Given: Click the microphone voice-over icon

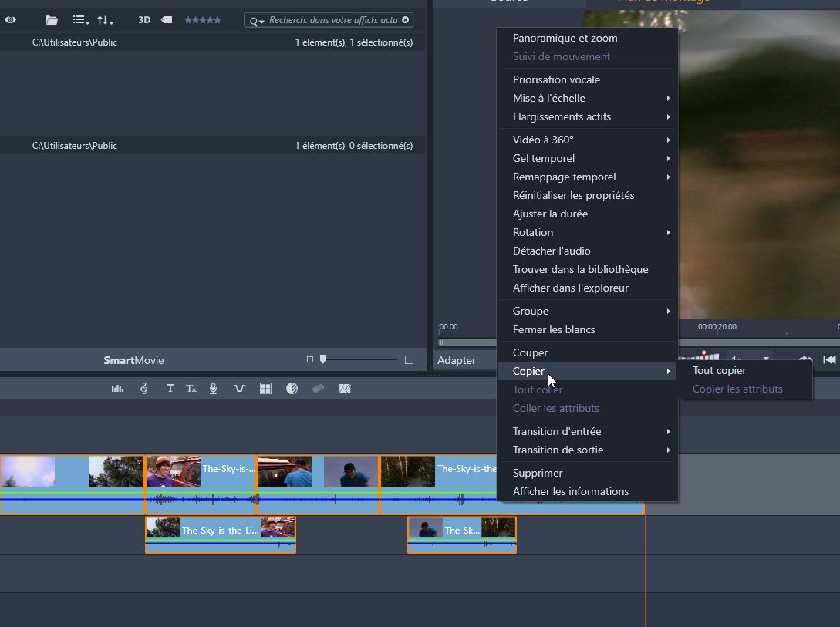Looking at the screenshot, I should (x=214, y=389).
